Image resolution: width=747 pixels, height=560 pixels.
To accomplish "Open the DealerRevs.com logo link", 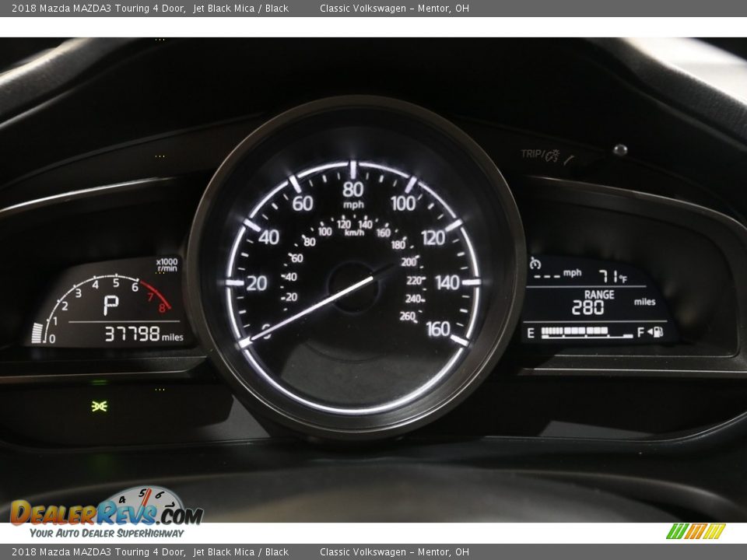I will pyautogui.click(x=106, y=513).
